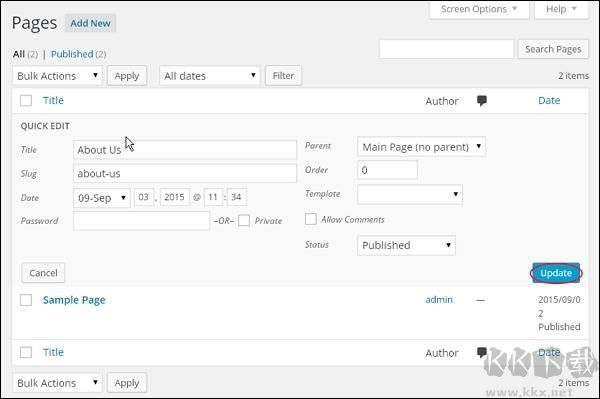The width and height of the screenshot is (600, 399).
Task: Select all pages with header checkbox
Action: [26, 101]
